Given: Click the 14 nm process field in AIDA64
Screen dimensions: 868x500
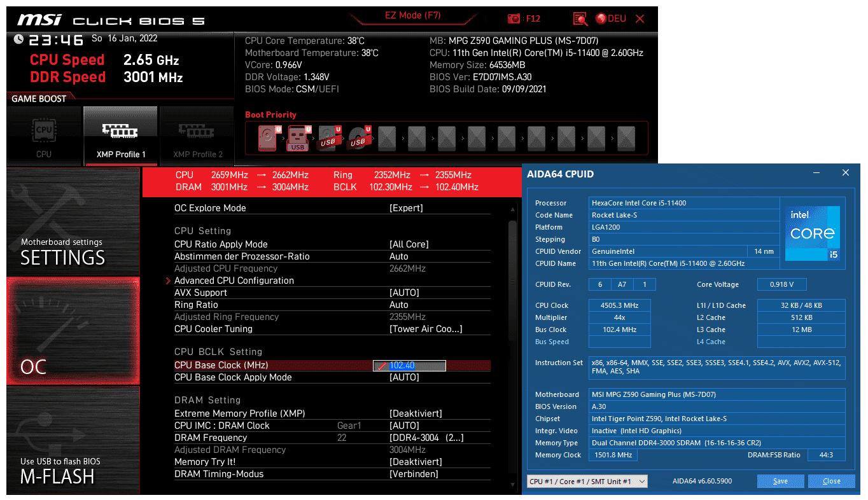Looking at the screenshot, I should click(x=764, y=251).
